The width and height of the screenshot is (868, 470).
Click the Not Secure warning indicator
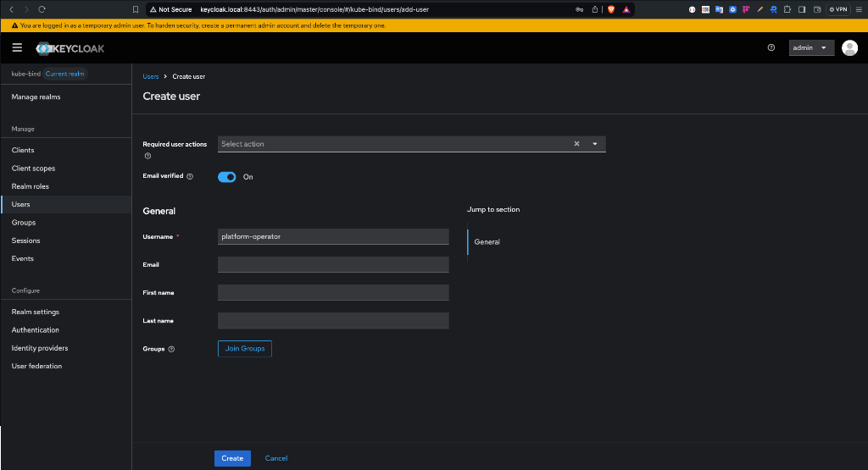tap(171, 9)
